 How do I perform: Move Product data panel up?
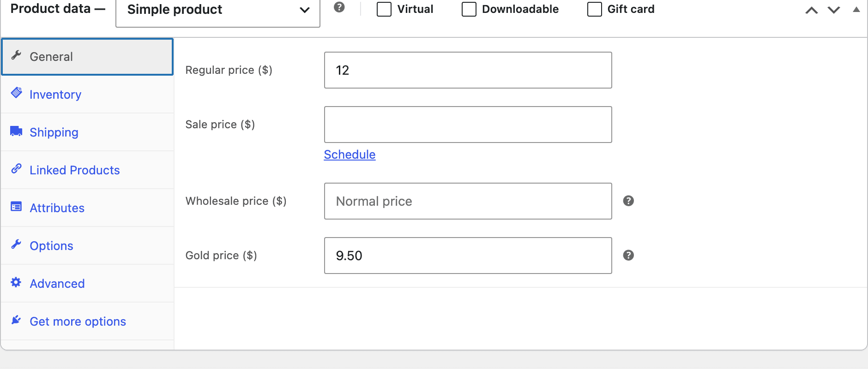point(812,10)
